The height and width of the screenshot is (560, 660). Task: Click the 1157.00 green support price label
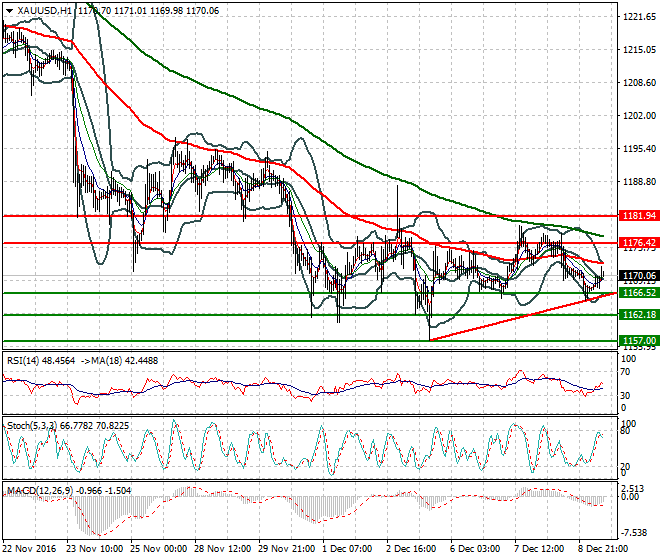tap(639, 341)
